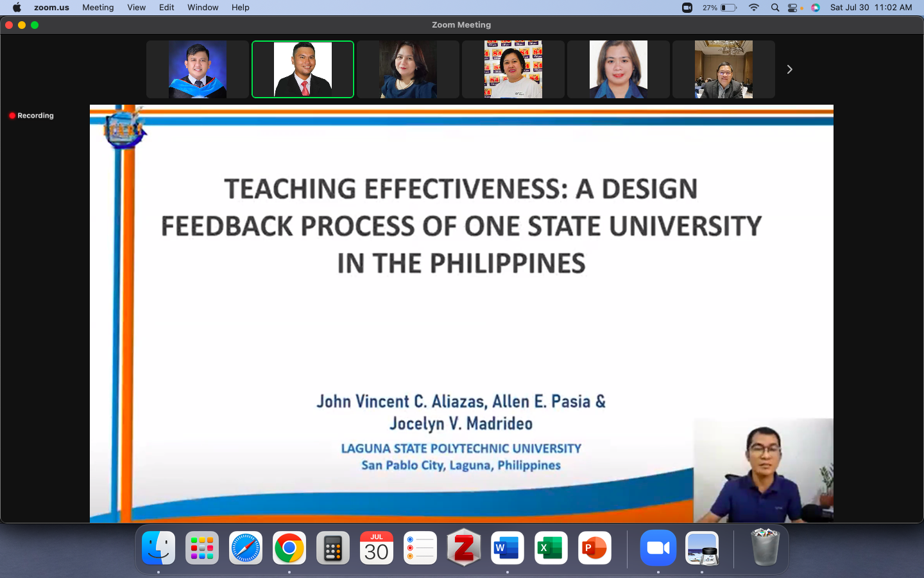Click the date and time display

tap(871, 8)
